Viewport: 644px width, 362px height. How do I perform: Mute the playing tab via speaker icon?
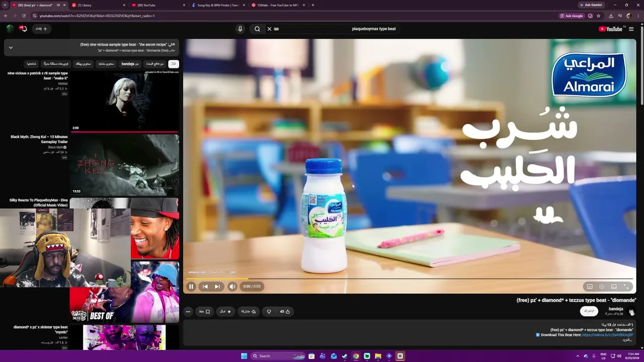coord(58,5)
